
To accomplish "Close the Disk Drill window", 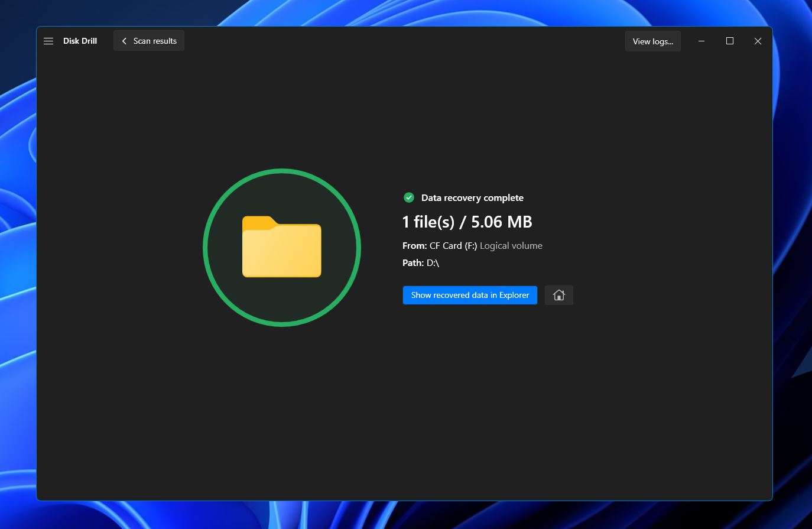I will (x=758, y=41).
